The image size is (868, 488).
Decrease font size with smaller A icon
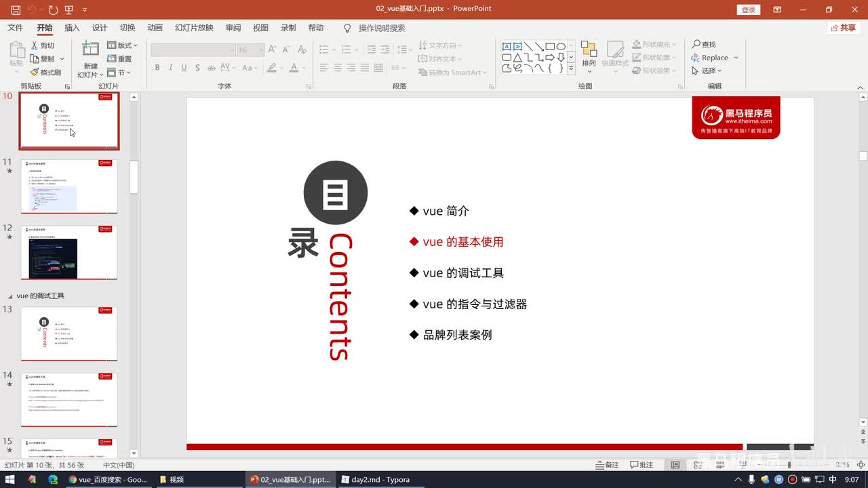pos(285,49)
